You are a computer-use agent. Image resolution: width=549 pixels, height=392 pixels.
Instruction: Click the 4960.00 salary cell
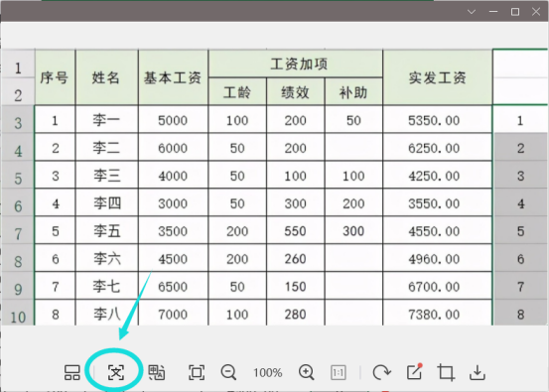(x=438, y=258)
